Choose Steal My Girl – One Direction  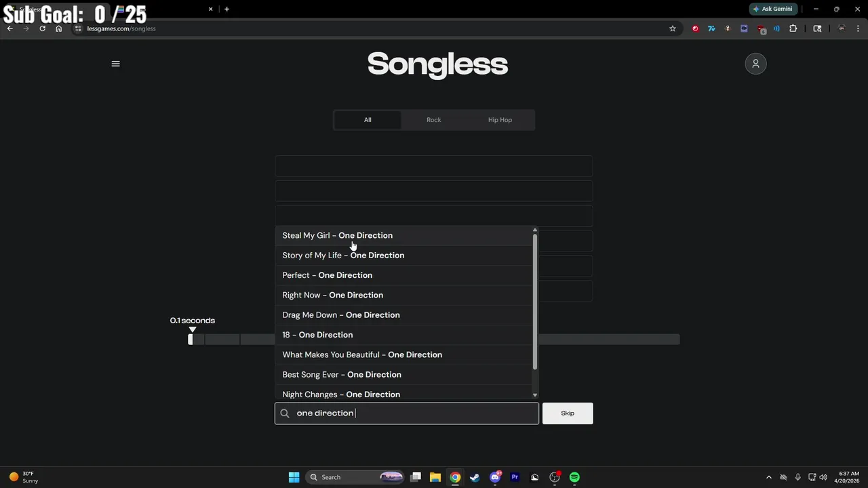tap(404, 235)
